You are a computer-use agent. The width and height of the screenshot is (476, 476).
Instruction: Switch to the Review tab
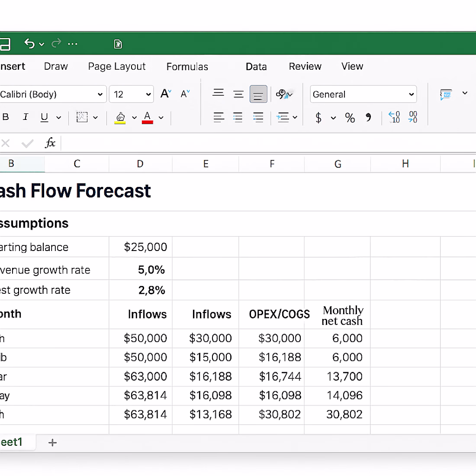pyautogui.click(x=305, y=66)
